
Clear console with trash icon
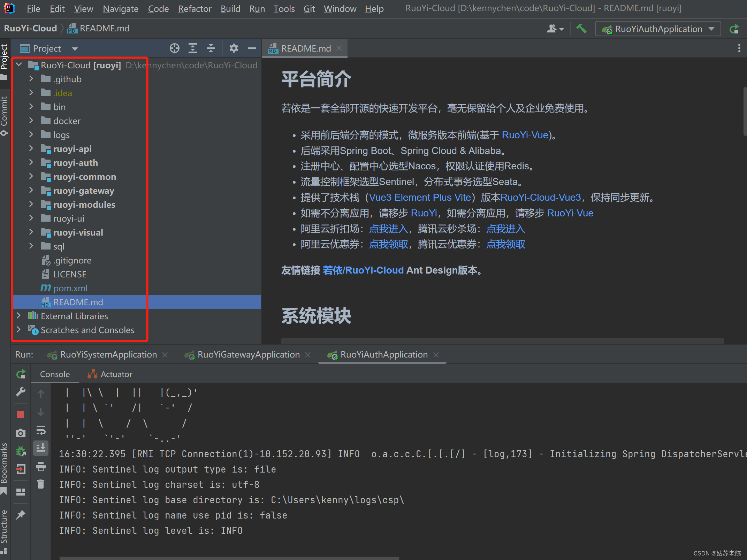tap(41, 484)
